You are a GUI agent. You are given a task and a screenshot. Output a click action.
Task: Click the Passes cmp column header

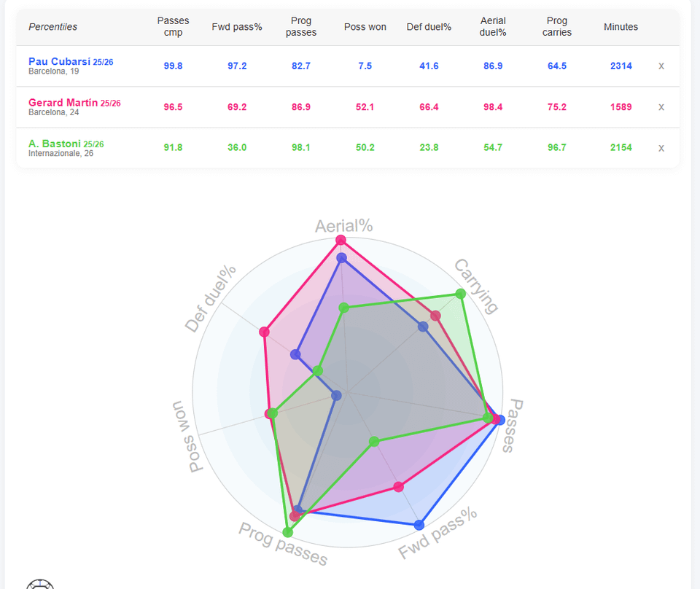tap(174, 27)
